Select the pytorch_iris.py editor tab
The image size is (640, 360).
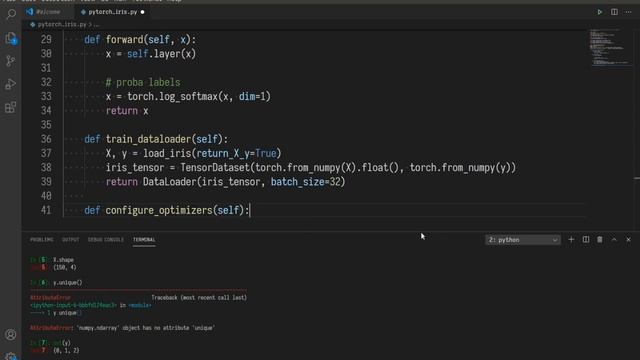point(113,12)
